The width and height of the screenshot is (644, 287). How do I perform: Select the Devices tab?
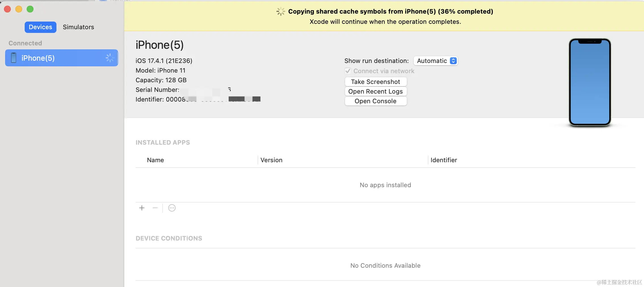pyautogui.click(x=41, y=27)
